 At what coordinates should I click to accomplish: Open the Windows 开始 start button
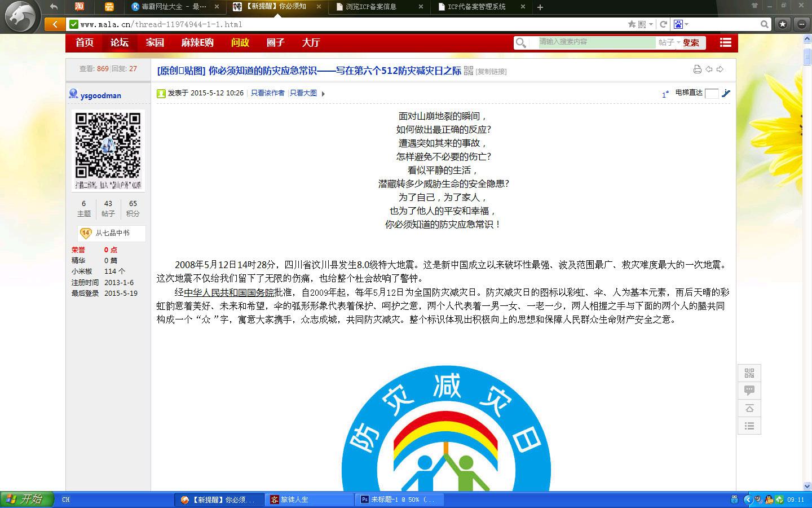27,500
